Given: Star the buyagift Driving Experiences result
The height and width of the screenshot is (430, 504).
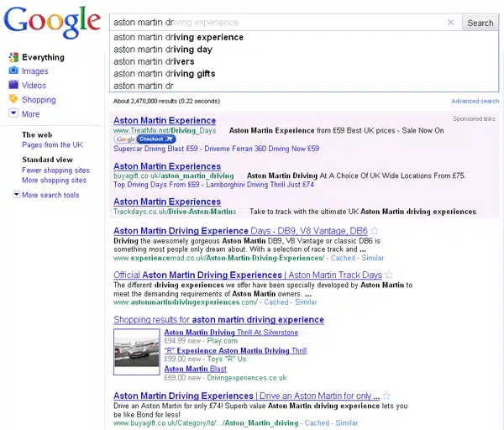Looking at the screenshot, I should click(386, 396).
